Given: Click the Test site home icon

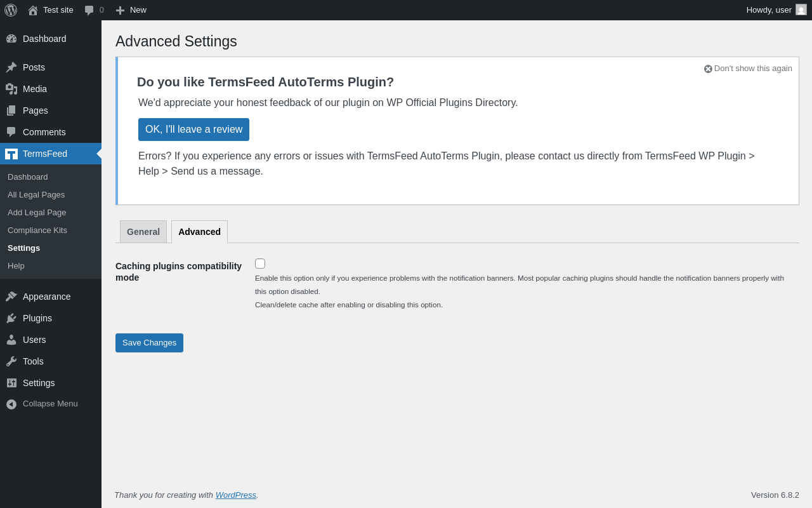Looking at the screenshot, I should click(33, 10).
